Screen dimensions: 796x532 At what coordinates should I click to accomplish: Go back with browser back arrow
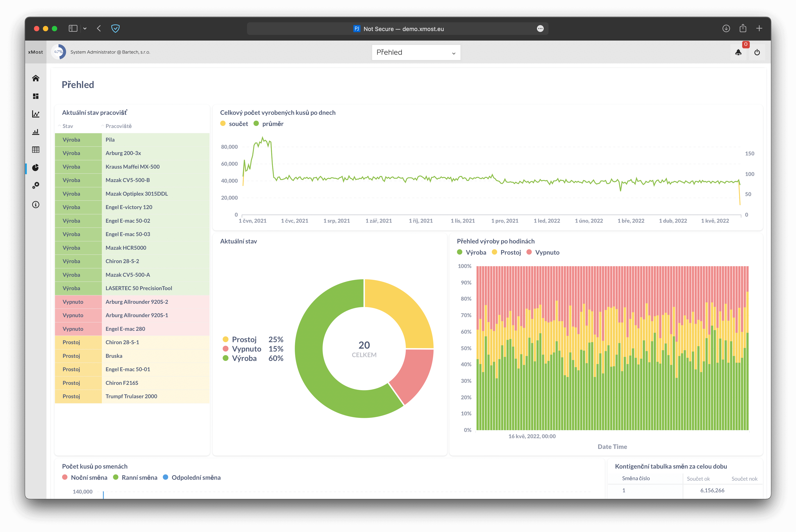(x=99, y=29)
